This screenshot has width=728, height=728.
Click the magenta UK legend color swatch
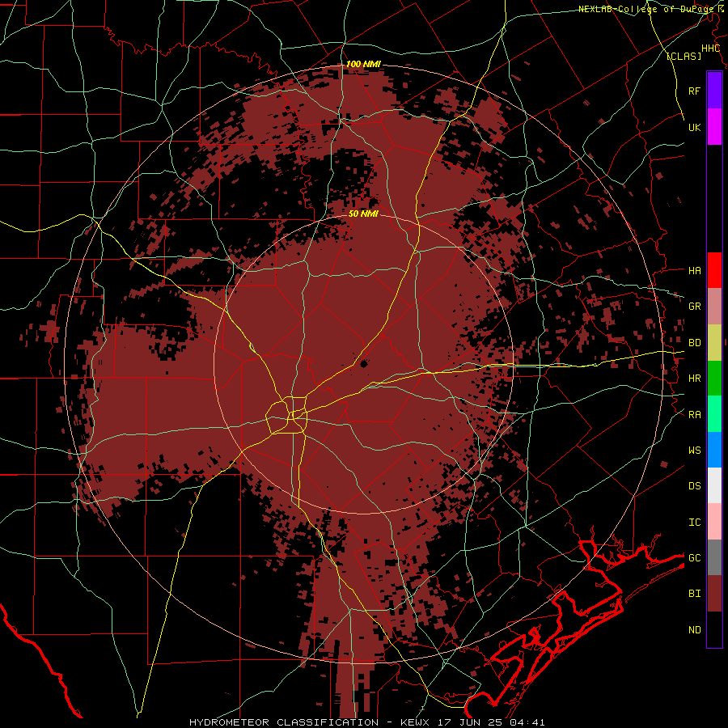(x=714, y=127)
